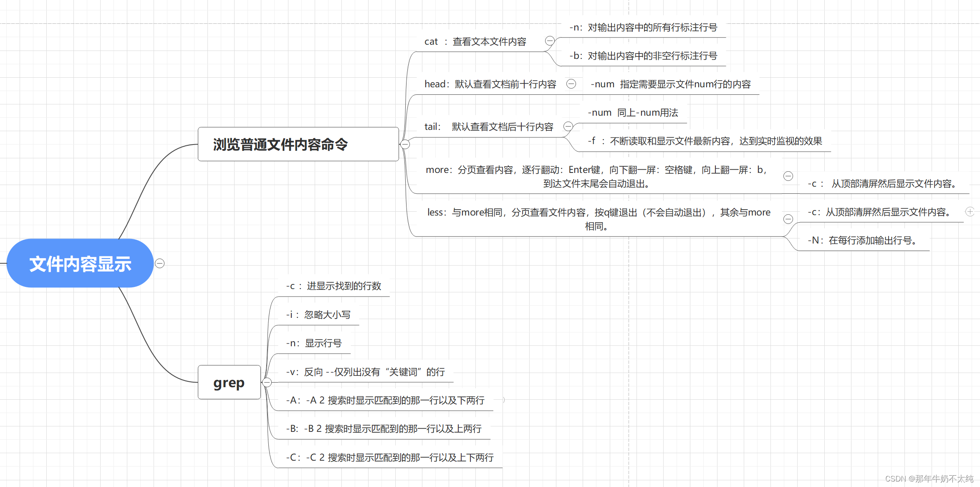Viewport: 980px width, 487px height.
Task: Collapse 浏览普通文件内容命令 node children
Action: point(405,145)
